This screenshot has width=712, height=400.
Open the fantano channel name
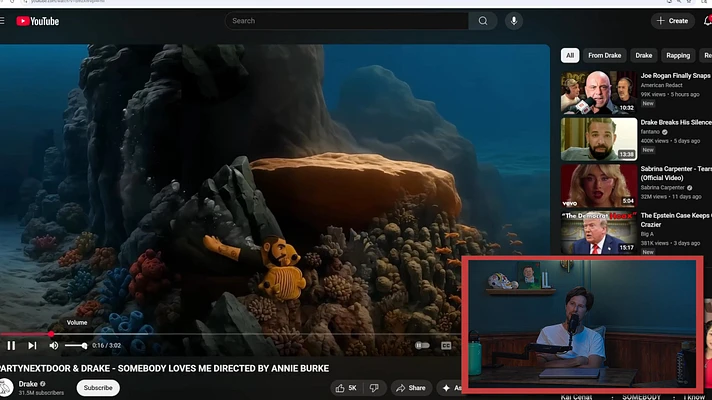(x=650, y=132)
